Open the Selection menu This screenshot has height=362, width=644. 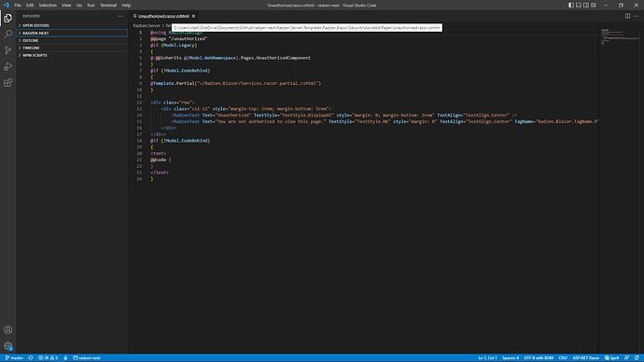click(48, 6)
